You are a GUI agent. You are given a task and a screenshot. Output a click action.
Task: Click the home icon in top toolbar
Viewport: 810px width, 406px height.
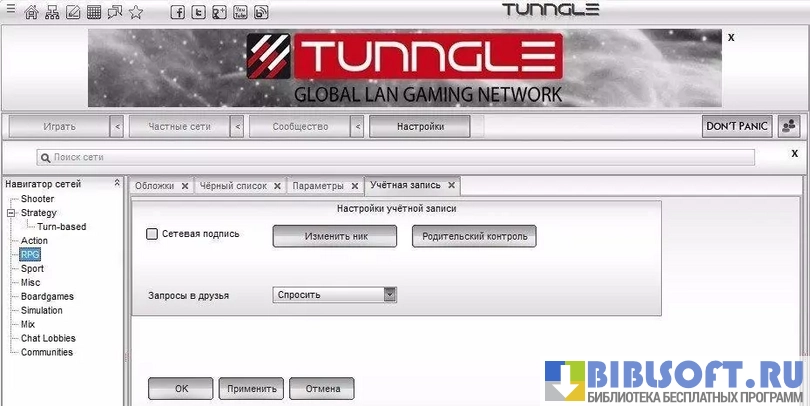tap(31, 12)
